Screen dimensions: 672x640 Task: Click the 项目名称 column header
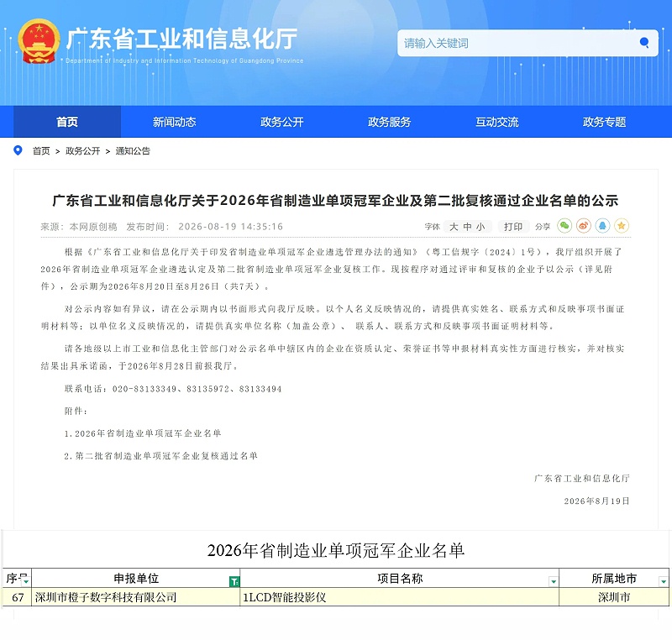(x=400, y=579)
